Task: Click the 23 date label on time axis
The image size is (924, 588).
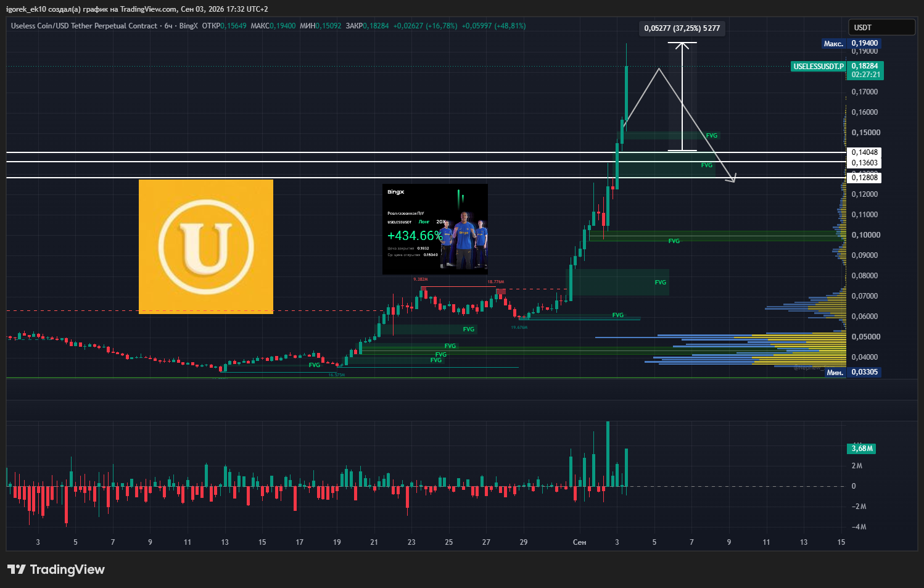Action: coord(411,542)
